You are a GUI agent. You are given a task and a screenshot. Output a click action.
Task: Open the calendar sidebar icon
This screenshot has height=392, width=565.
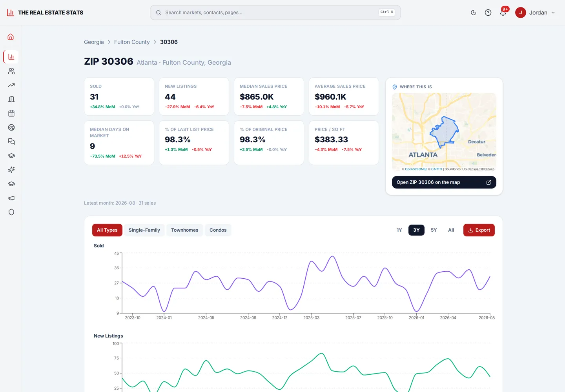coord(11,113)
